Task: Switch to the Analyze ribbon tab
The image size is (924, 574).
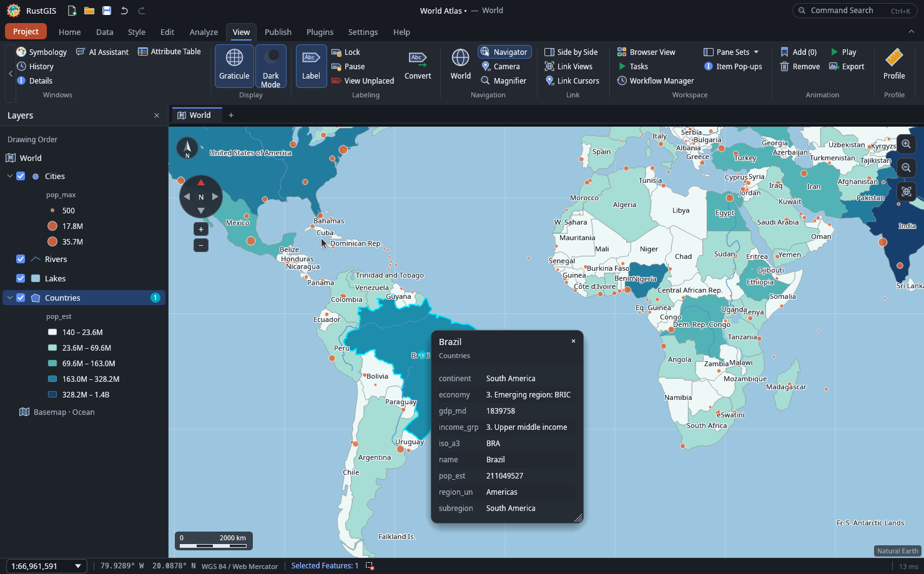Action: click(204, 32)
